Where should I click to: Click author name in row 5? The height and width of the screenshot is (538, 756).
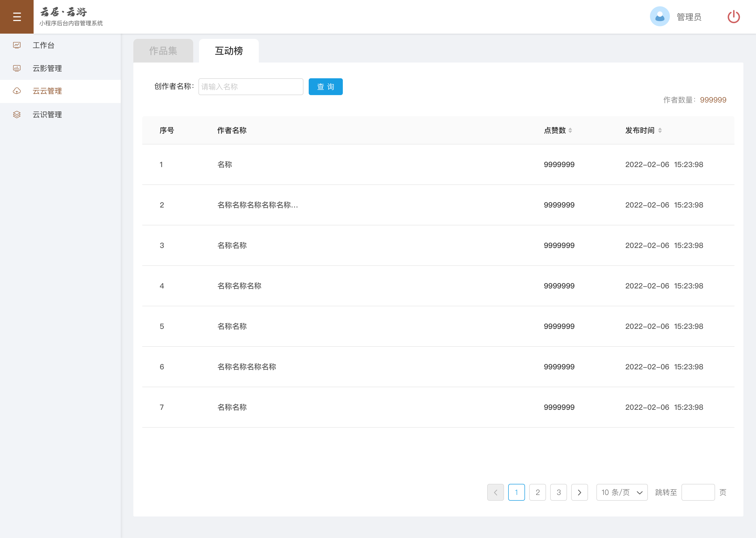tap(232, 326)
